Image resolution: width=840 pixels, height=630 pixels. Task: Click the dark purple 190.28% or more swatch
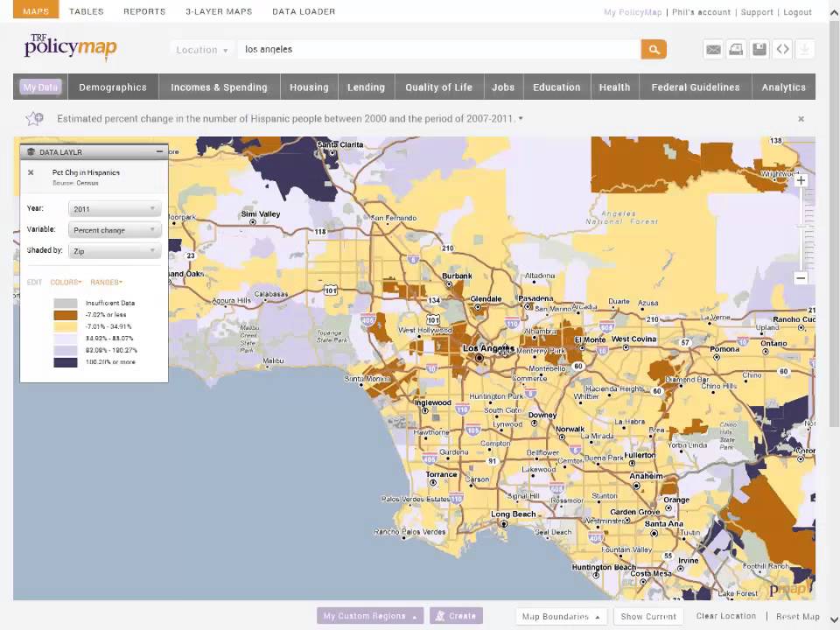66,362
